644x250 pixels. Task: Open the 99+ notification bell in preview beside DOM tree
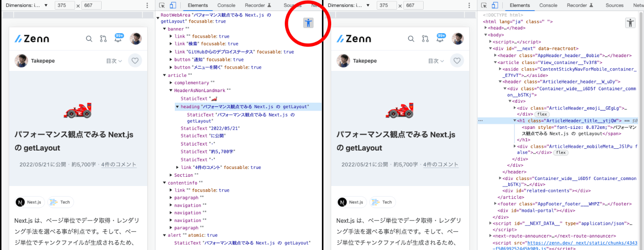[x=441, y=38]
